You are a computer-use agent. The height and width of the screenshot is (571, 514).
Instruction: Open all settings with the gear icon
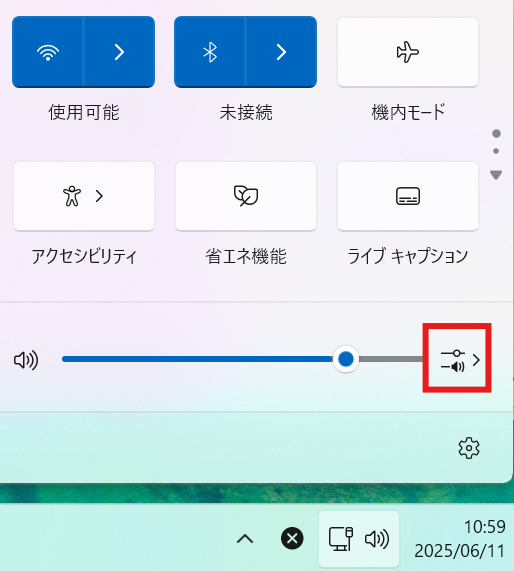[x=469, y=448]
